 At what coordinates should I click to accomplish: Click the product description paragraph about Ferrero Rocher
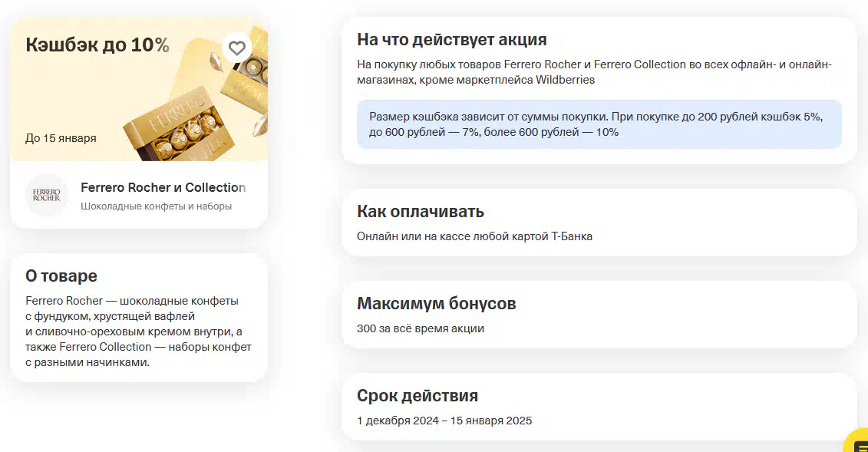[x=138, y=332]
